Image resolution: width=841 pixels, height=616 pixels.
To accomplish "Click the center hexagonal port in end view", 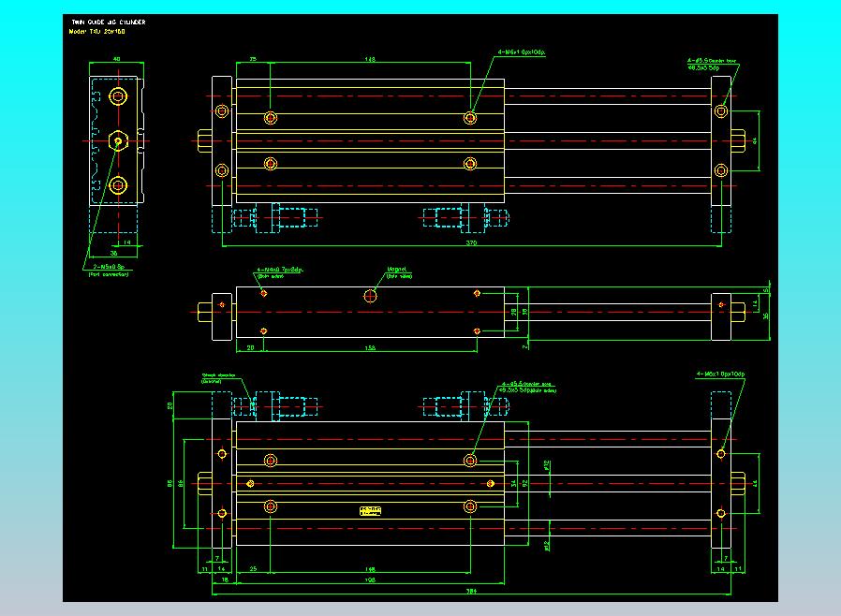I will (118, 140).
